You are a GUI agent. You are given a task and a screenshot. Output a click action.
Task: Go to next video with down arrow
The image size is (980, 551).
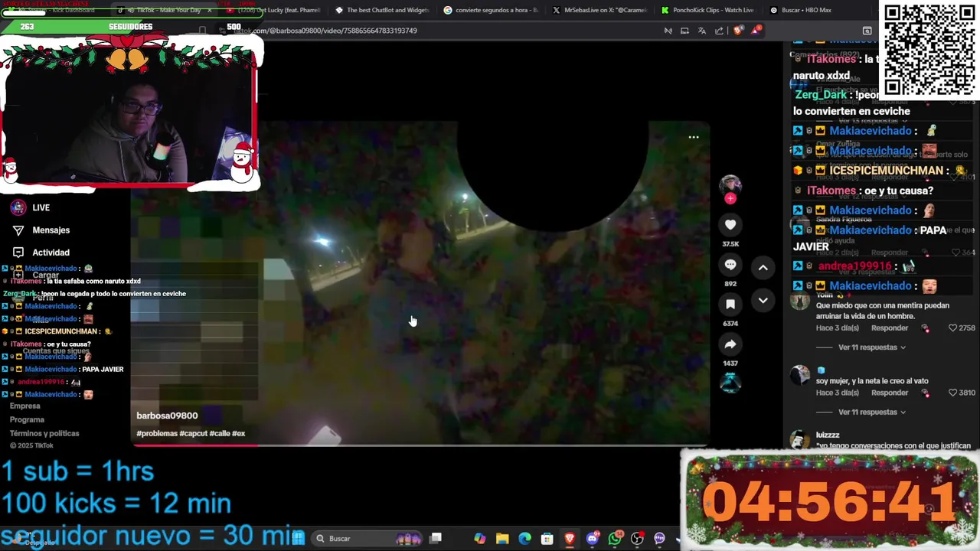[763, 301]
